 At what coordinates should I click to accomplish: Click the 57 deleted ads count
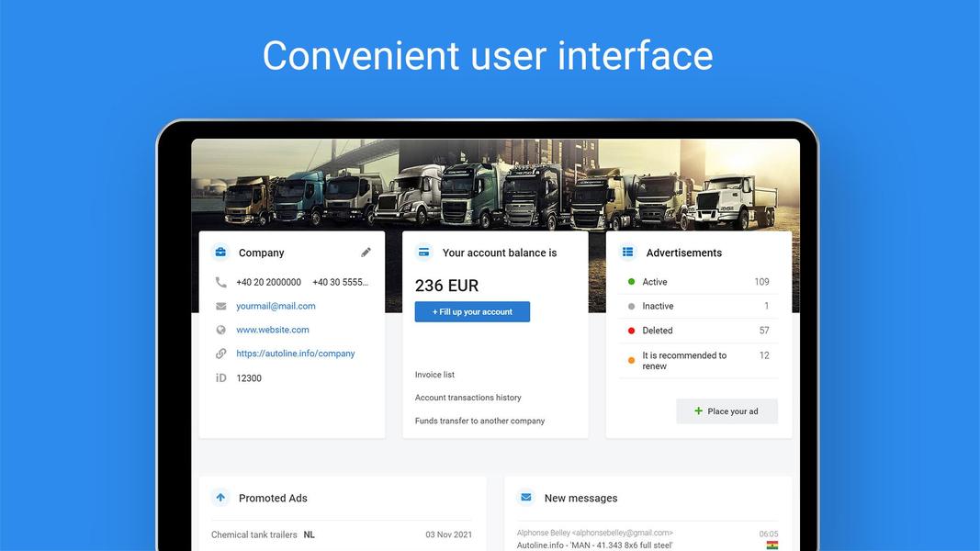764,331
